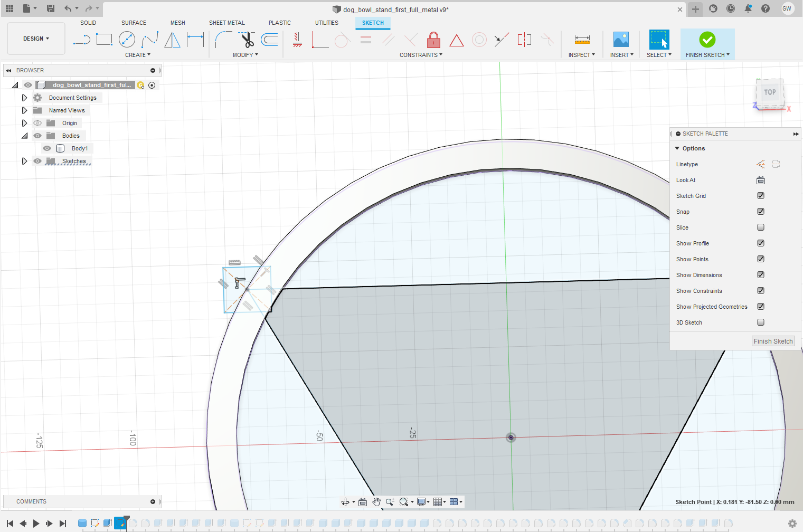
Task: Expand the Sketches folder in browser
Action: (x=24, y=161)
